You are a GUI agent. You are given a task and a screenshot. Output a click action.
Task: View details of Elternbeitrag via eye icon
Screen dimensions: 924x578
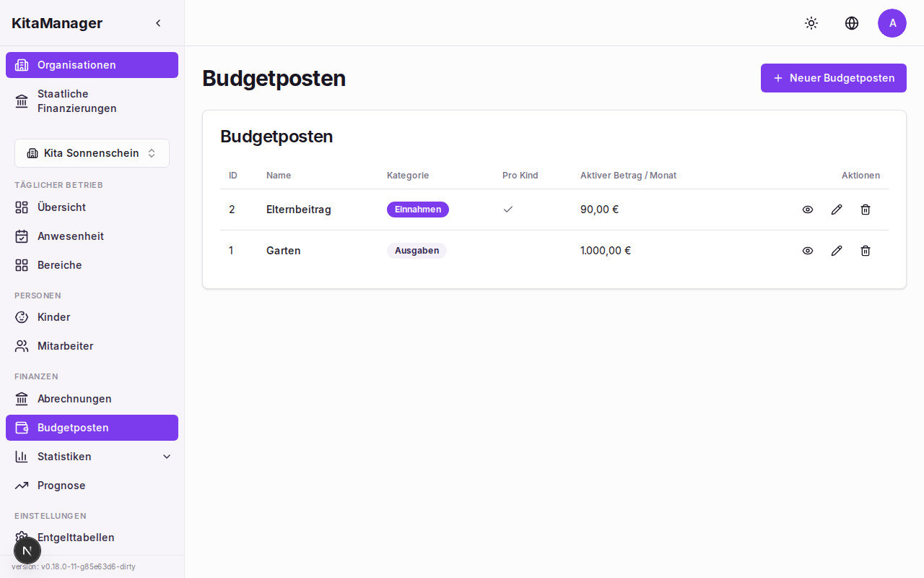pyautogui.click(x=808, y=210)
